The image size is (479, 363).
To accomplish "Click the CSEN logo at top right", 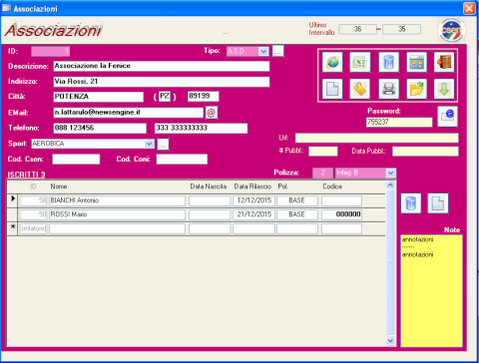I will coord(451,30).
